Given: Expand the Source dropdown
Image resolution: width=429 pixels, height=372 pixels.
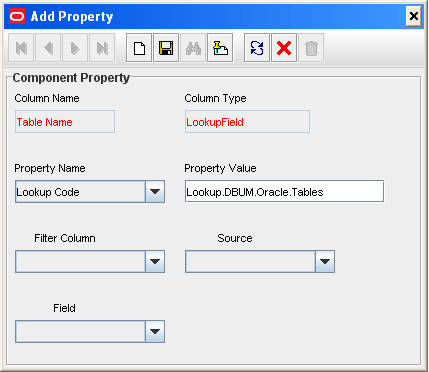Looking at the screenshot, I should pyautogui.click(x=325, y=262).
